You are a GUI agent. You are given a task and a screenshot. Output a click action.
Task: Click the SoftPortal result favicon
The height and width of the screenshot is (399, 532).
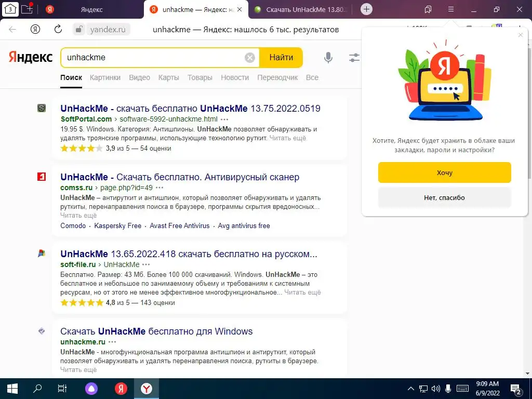tap(42, 108)
